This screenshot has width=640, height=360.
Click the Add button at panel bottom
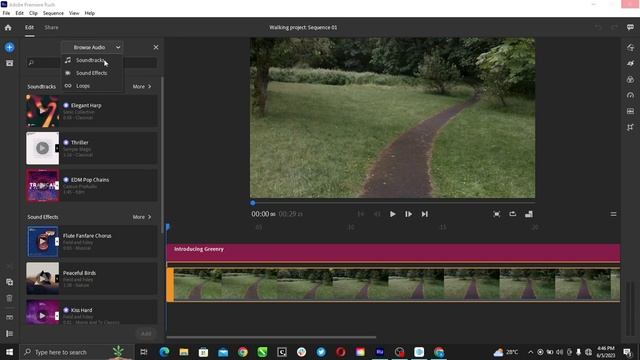tap(146, 333)
